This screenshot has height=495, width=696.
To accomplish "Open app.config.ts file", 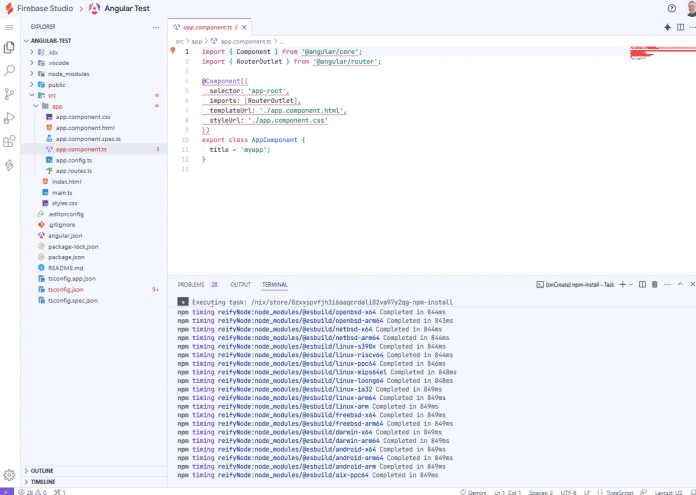I will point(74,160).
